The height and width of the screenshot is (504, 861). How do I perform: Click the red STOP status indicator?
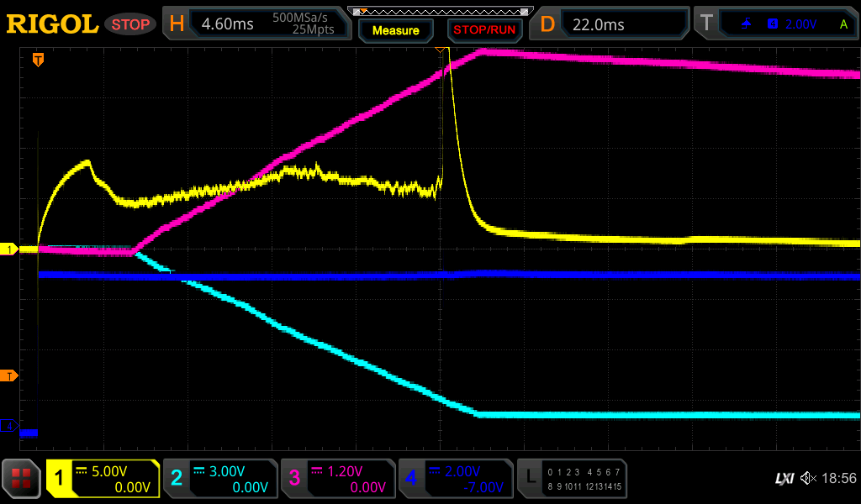click(130, 24)
